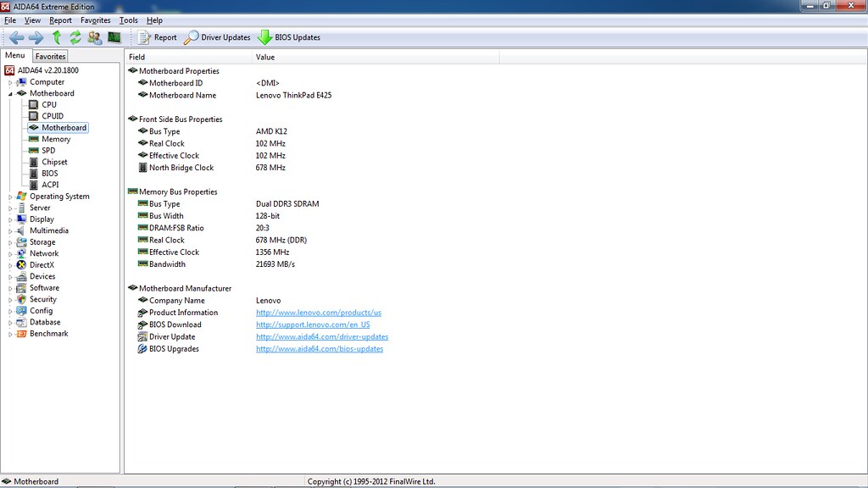This screenshot has width=868, height=488.
Task: Open the Lenovo support BIOS download link
Action: (313, 324)
